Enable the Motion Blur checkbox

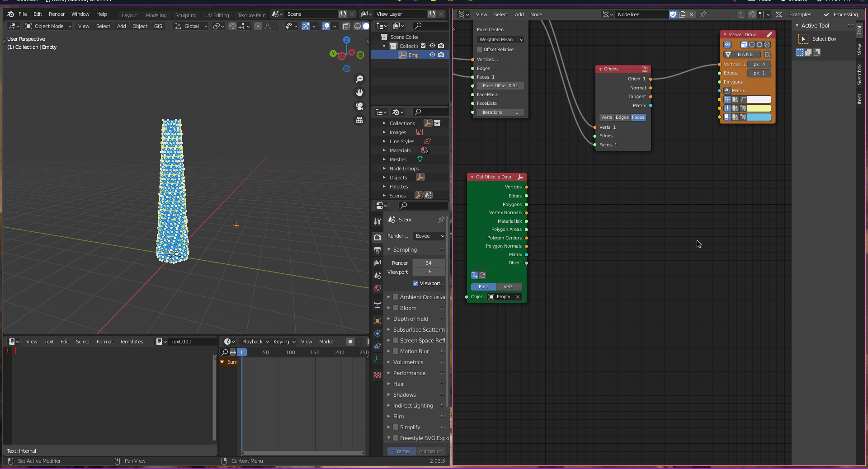pos(396,351)
